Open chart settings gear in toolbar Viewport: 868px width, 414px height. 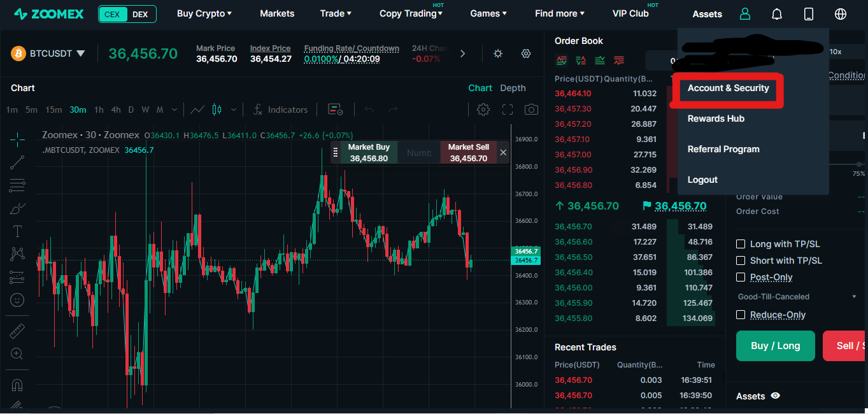pyautogui.click(x=483, y=110)
